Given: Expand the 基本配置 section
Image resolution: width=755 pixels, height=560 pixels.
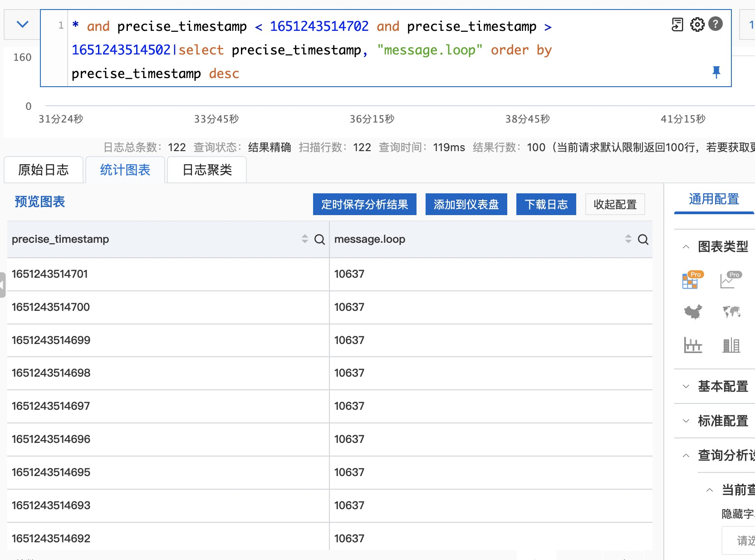Looking at the screenshot, I should [686, 387].
